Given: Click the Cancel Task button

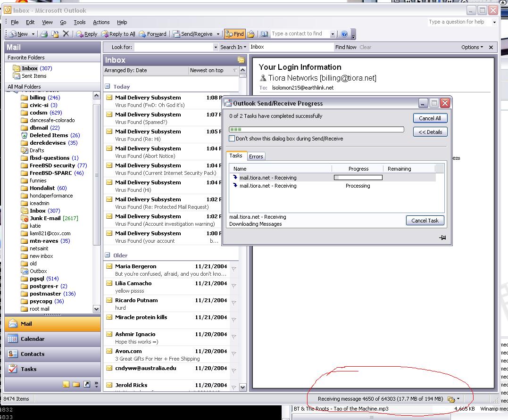Looking at the screenshot, I should coord(425,220).
